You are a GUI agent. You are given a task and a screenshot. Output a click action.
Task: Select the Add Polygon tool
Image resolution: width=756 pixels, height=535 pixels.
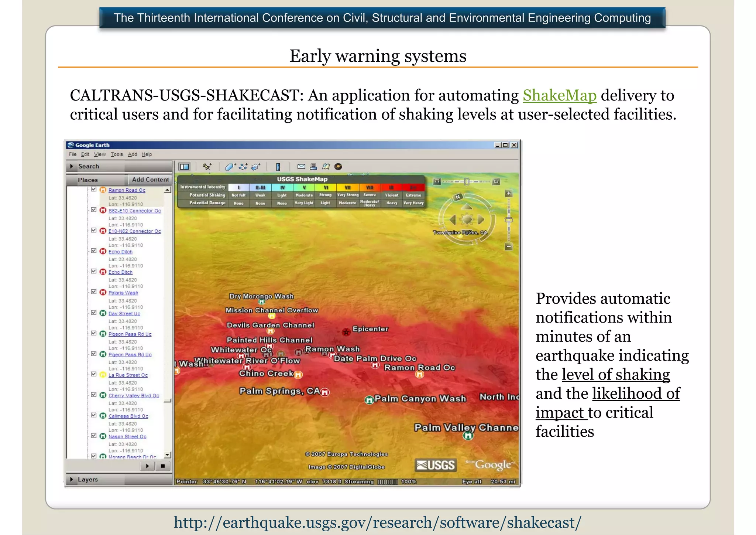tap(230, 167)
